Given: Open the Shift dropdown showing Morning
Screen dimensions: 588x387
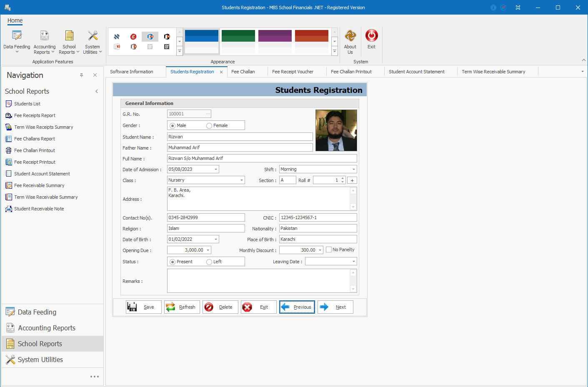Looking at the screenshot, I should coord(354,170).
